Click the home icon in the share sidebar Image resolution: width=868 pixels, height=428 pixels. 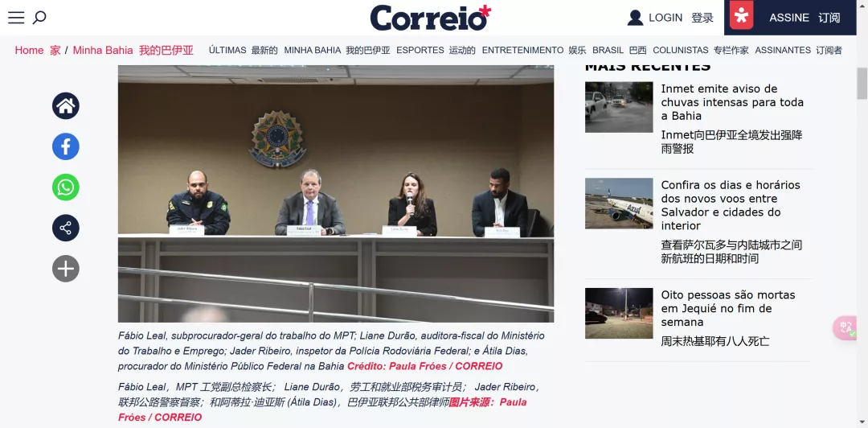66,106
